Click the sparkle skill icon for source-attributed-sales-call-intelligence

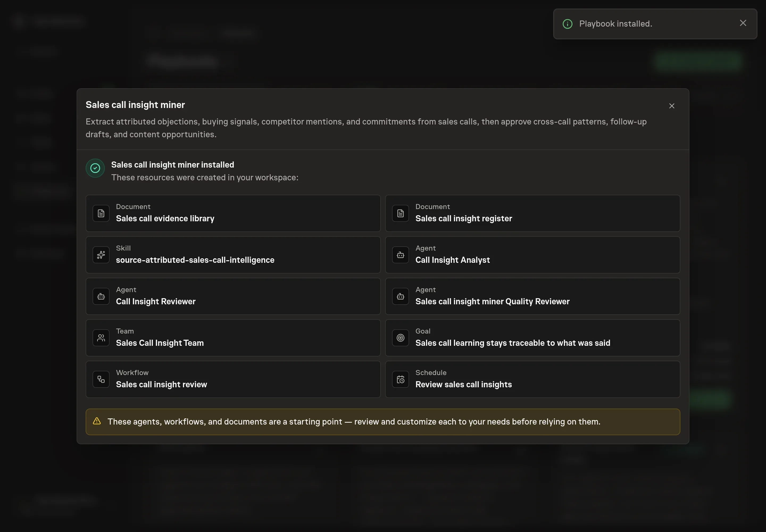101,255
